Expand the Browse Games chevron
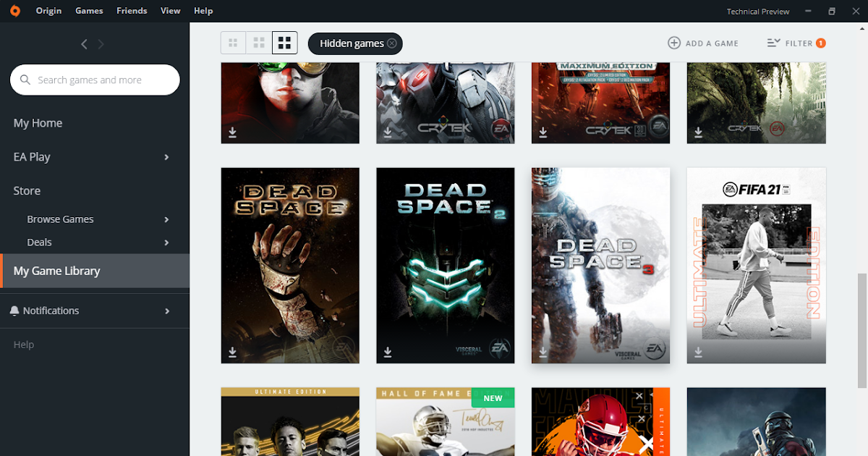This screenshot has height=456, width=868. 167,219
